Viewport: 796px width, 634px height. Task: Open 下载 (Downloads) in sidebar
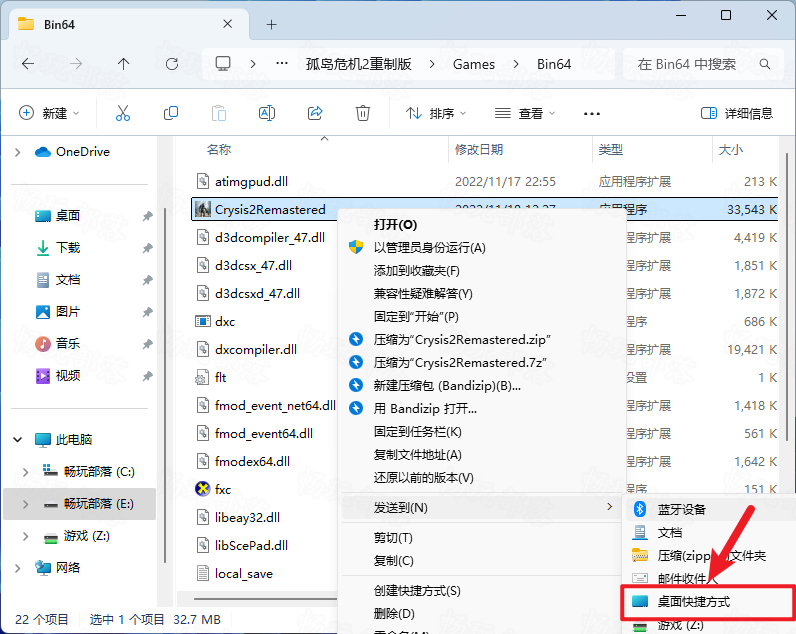pos(68,248)
